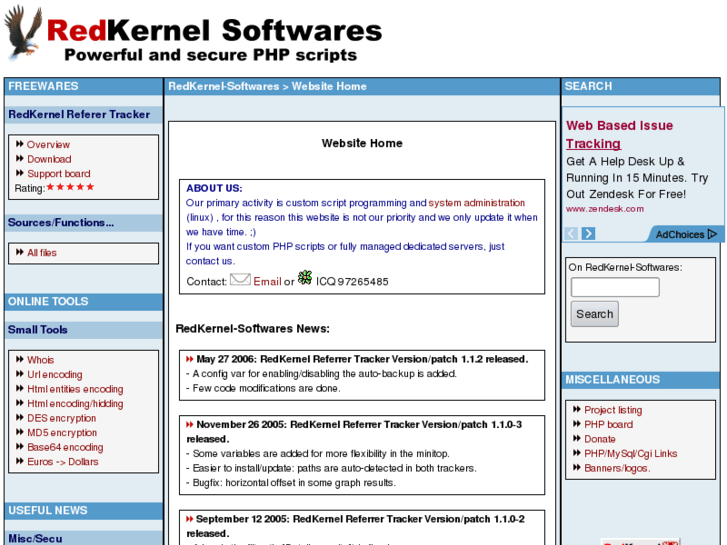The image size is (727, 545).
Task: Click the arrow bullet beside Overview
Action: 19,144
